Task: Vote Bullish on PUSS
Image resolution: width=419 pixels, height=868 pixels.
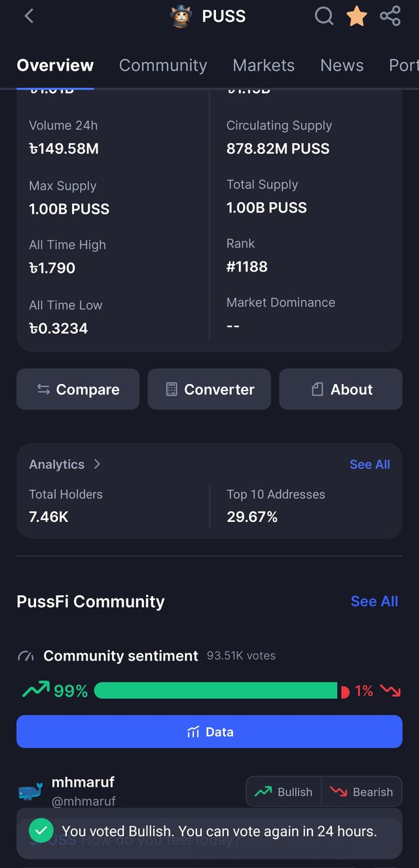Action: tap(284, 791)
